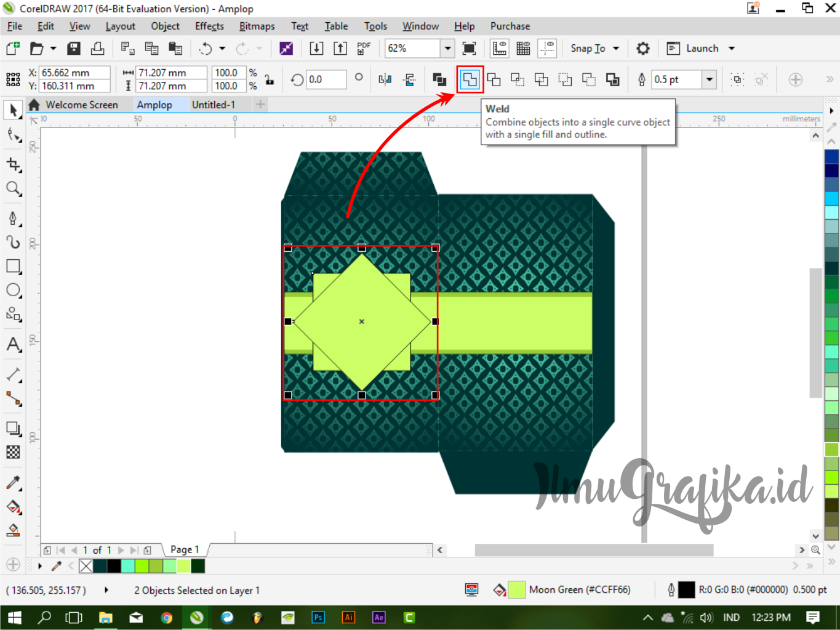Toggle color proofing in the status bar

pos(472,590)
